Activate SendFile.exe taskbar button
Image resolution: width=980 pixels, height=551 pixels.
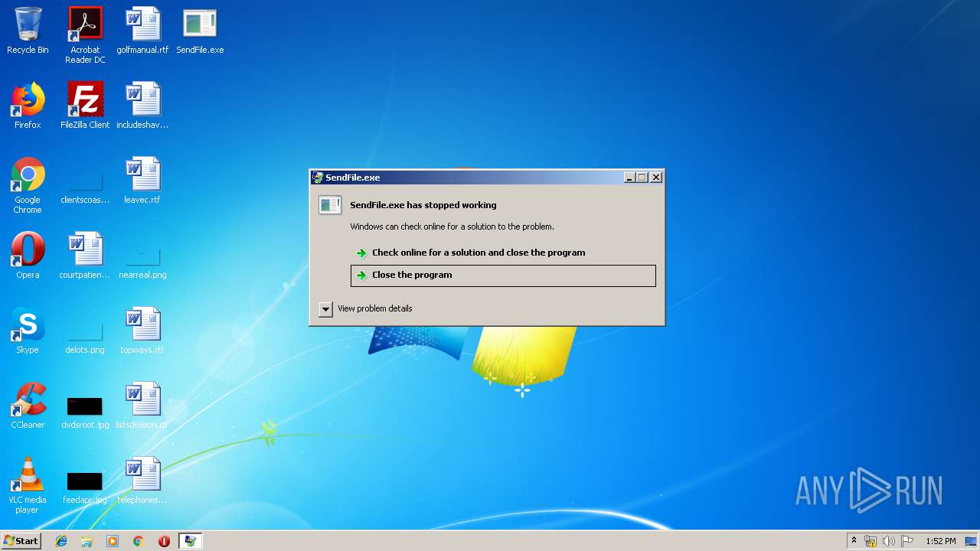point(190,541)
